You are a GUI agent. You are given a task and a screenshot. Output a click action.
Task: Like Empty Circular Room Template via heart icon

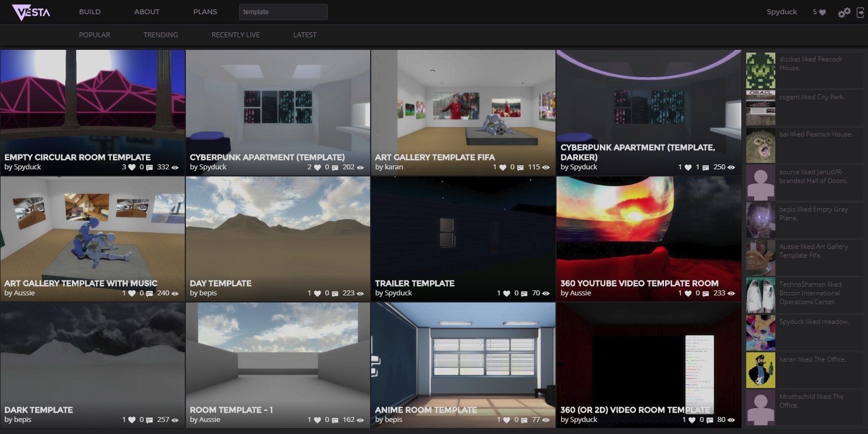(132, 168)
